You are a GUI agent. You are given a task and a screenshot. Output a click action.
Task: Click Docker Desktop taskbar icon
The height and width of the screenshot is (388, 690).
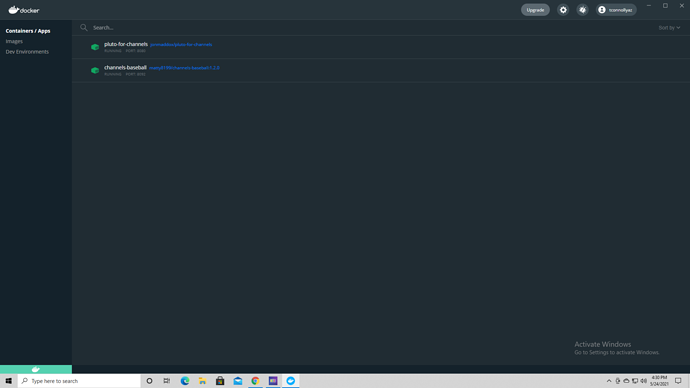[x=290, y=381]
